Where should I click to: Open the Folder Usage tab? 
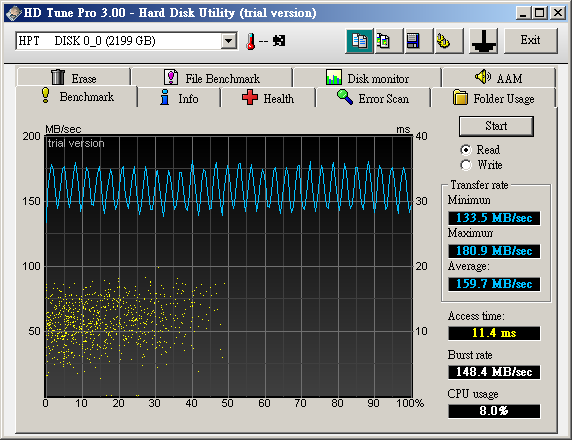pyautogui.click(x=494, y=98)
